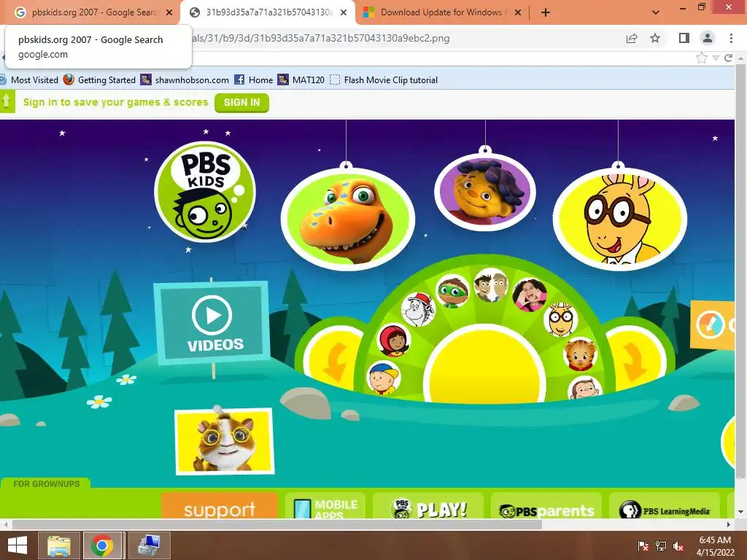Open the Facebook Home bookmark
Image resolution: width=747 pixels, height=560 pixels.
[253, 80]
